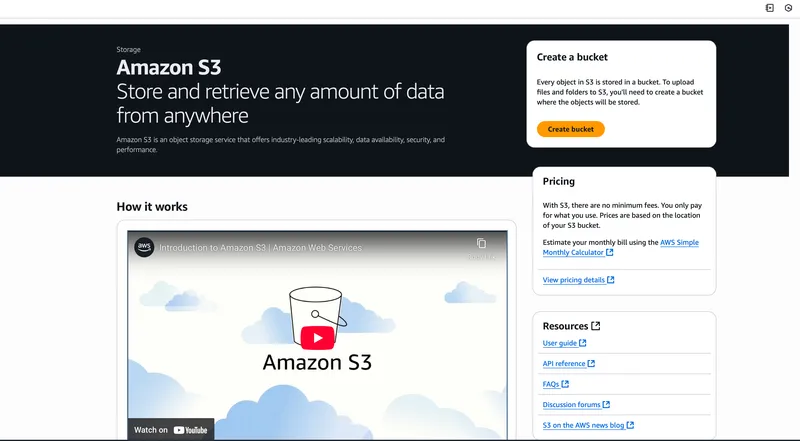Click the video title Introduction to Amazon S3
Screen dimensions: 800x441
pos(260,247)
